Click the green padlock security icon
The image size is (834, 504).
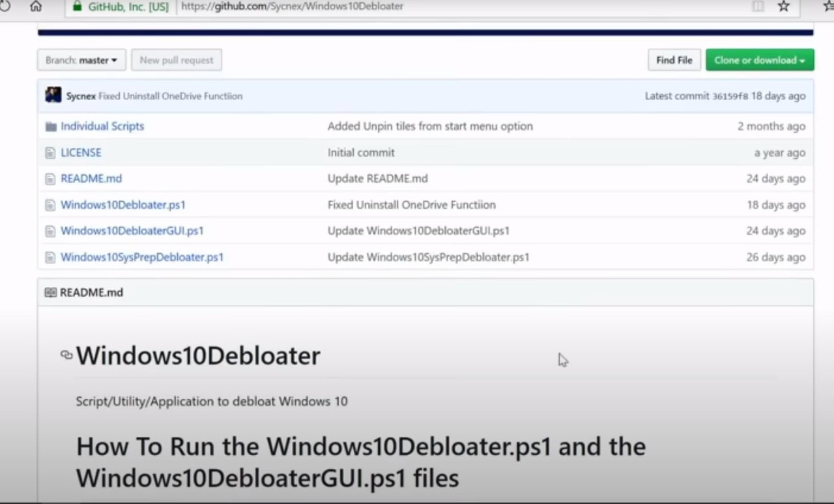[78, 7]
